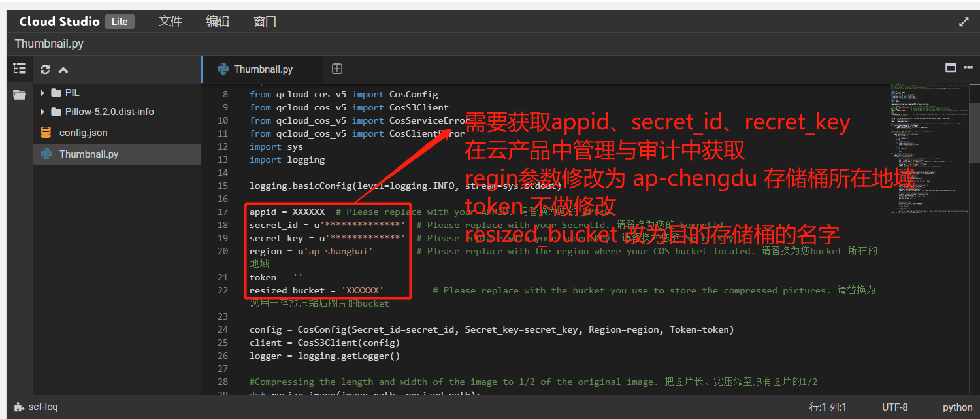The width and height of the screenshot is (980, 419).
Task: Click the project icon in status bar
Action: click(x=19, y=407)
